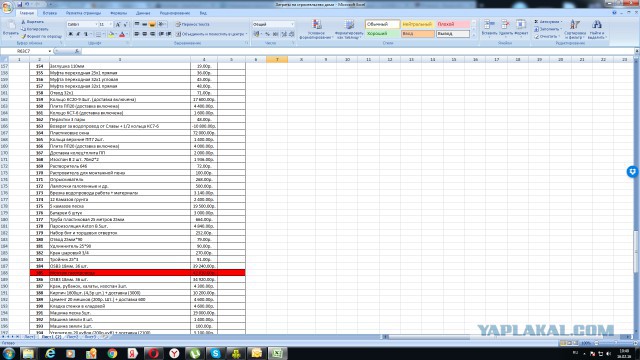
Task: Open the Calibri font name dropdown
Action: [x=96, y=24]
